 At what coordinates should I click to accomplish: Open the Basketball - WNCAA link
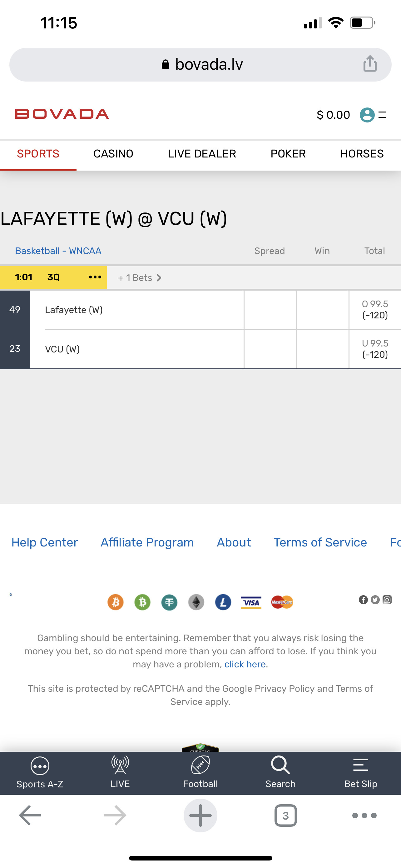click(58, 251)
